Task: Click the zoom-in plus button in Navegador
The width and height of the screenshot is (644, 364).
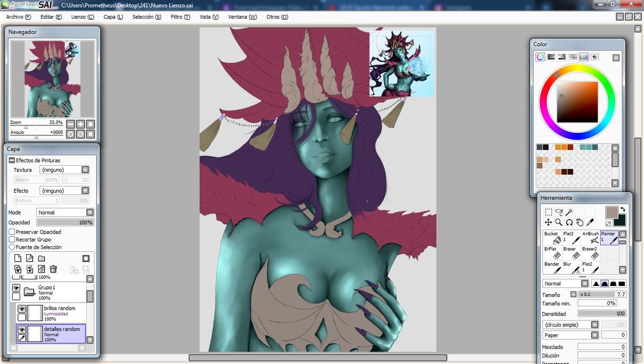Action: (80, 124)
